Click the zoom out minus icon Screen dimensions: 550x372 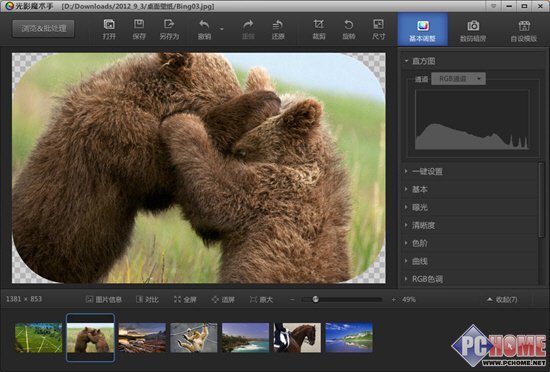291,299
